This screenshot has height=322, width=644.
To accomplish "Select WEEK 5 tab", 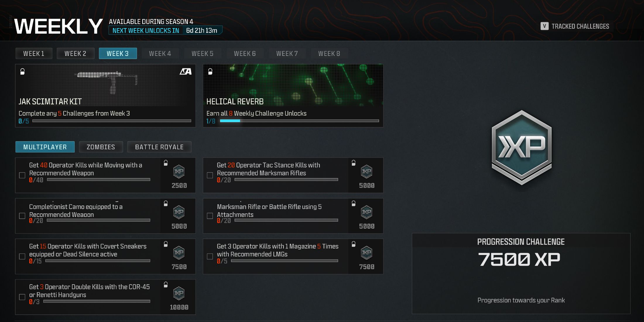I will click(x=202, y=53).
